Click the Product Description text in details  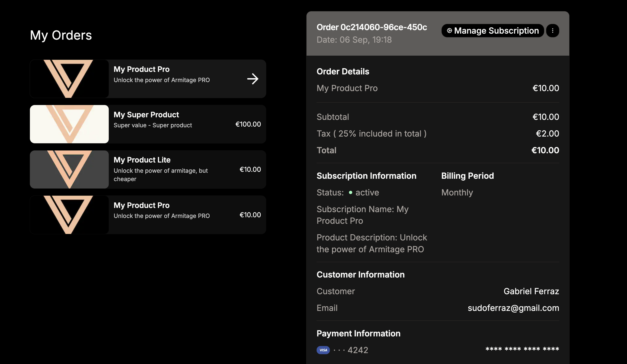click(372, 243)
